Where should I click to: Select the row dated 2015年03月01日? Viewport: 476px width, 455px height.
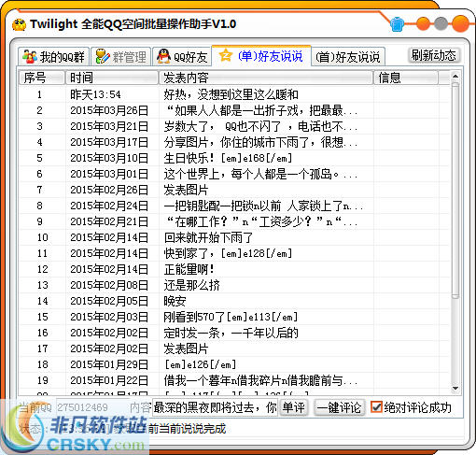(234, 174)
